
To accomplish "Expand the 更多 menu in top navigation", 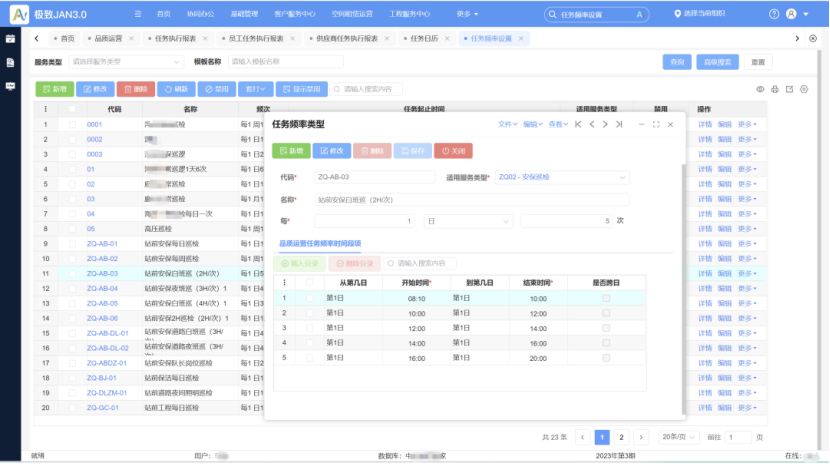I will [x=467, y=14].
